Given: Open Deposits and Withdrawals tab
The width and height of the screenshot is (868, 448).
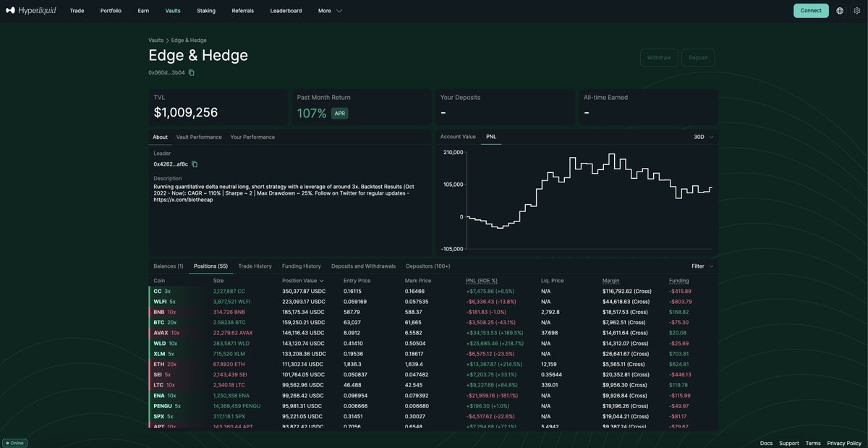Looking at the screenshot, I should (x=363, y=266).
